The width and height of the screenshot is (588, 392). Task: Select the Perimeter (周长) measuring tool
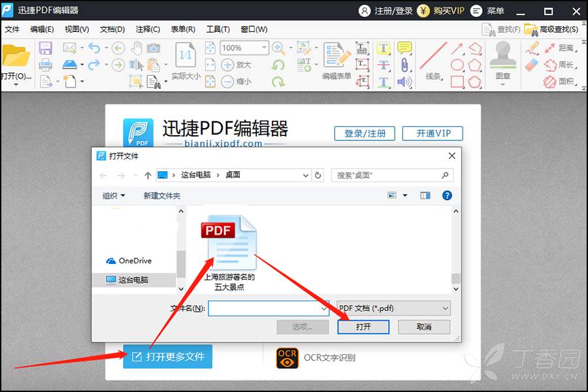(x=561, y=65)
